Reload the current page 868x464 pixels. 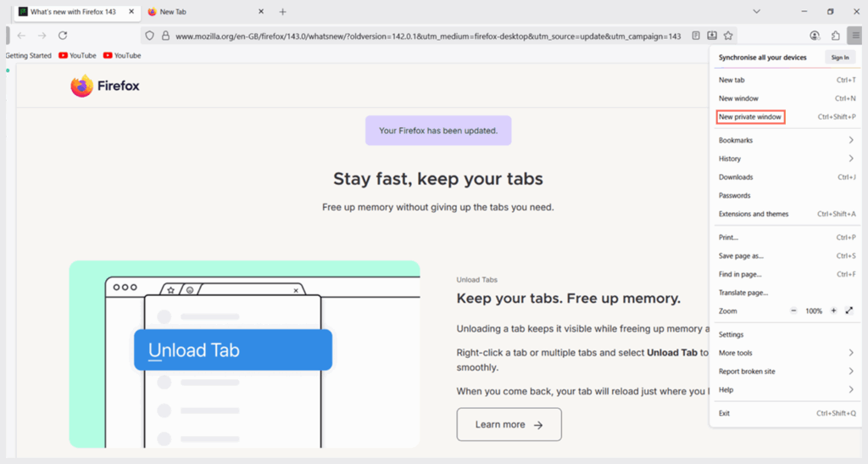click(63, 36)
